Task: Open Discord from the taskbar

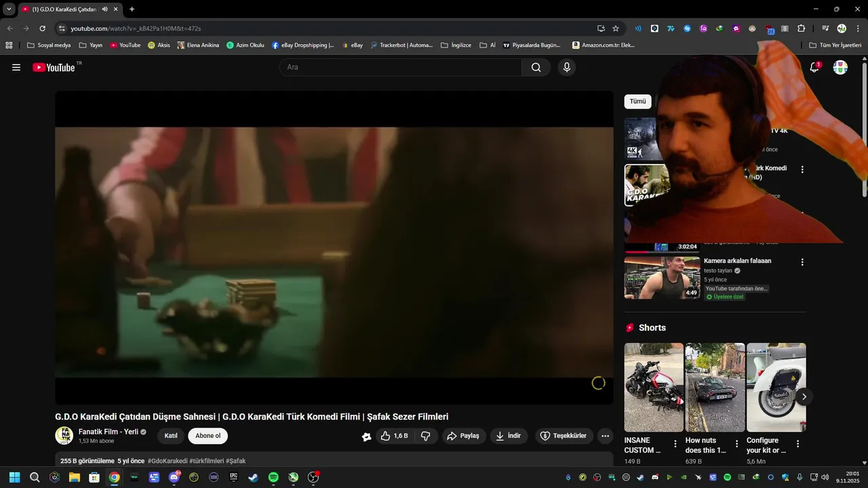Action: tap(174, 477)
